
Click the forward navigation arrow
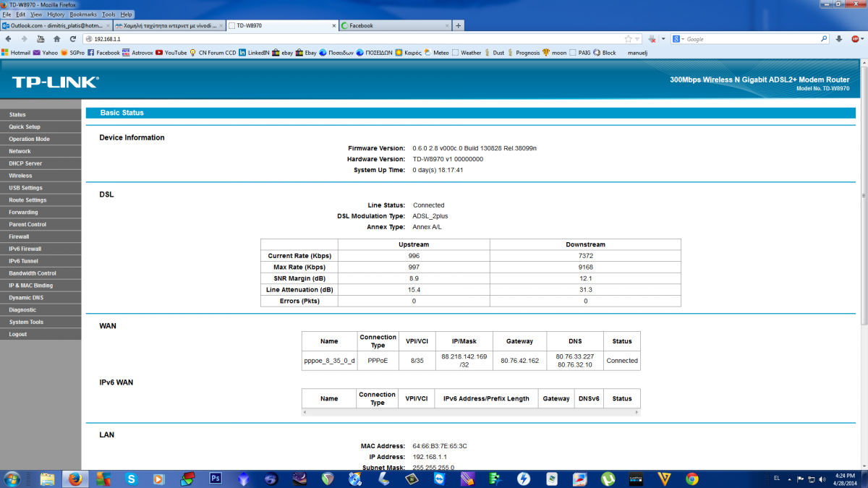(x=24, y=39)
